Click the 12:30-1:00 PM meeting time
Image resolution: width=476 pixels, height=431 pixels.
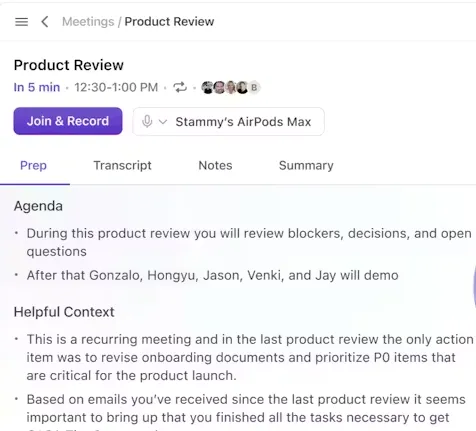point(116,87)
